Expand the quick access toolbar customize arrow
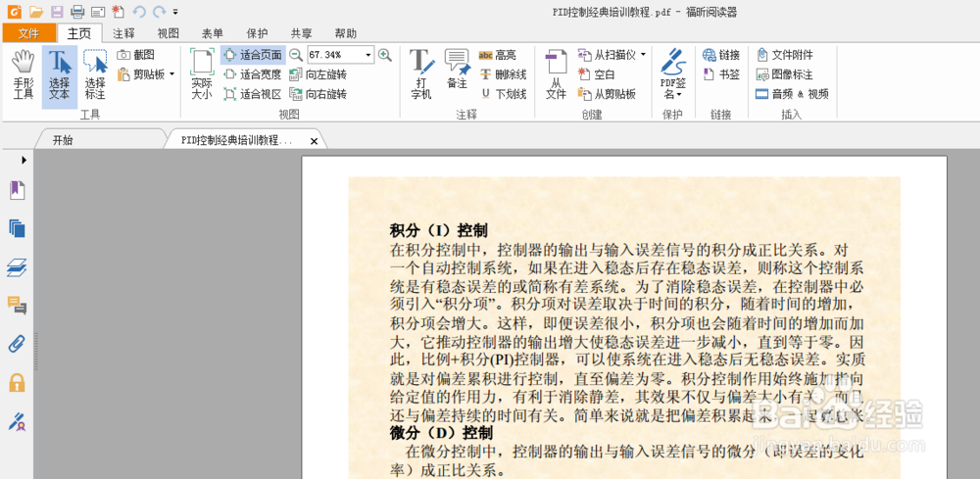The width and height of the screenshot is (980, 479). (x=175, y=12)
